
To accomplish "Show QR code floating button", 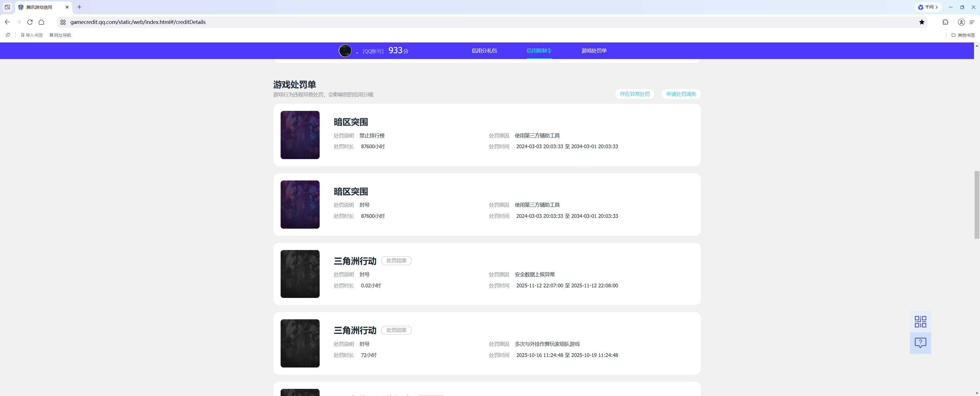I will coord(920,322).
